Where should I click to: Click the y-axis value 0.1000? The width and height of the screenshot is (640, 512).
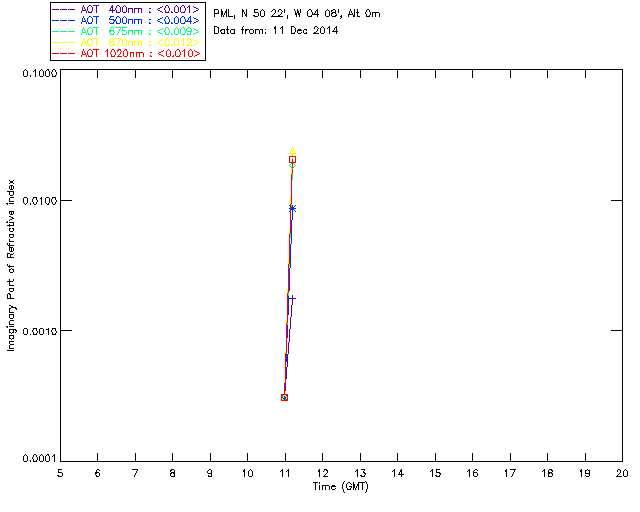click(39, 73)
